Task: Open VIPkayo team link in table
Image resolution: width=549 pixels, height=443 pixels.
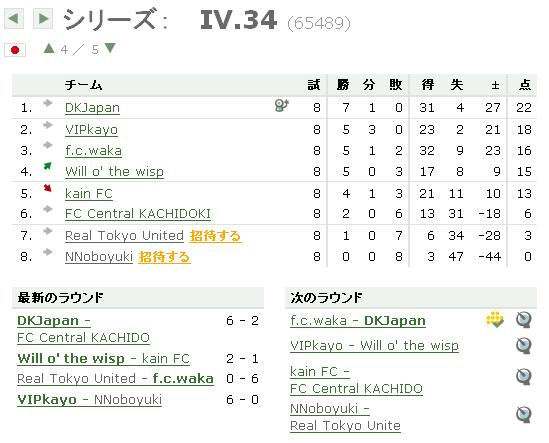Action: coord(91,130)
